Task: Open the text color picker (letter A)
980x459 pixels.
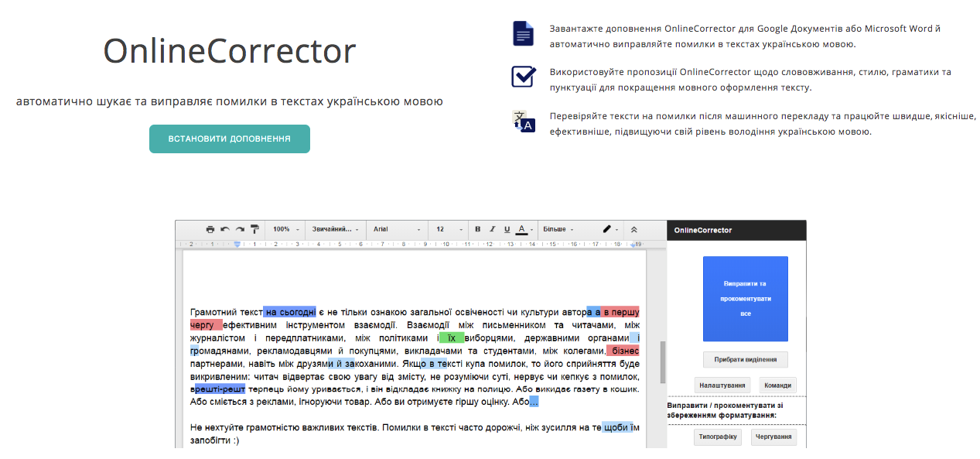Action: pos(522,229)
